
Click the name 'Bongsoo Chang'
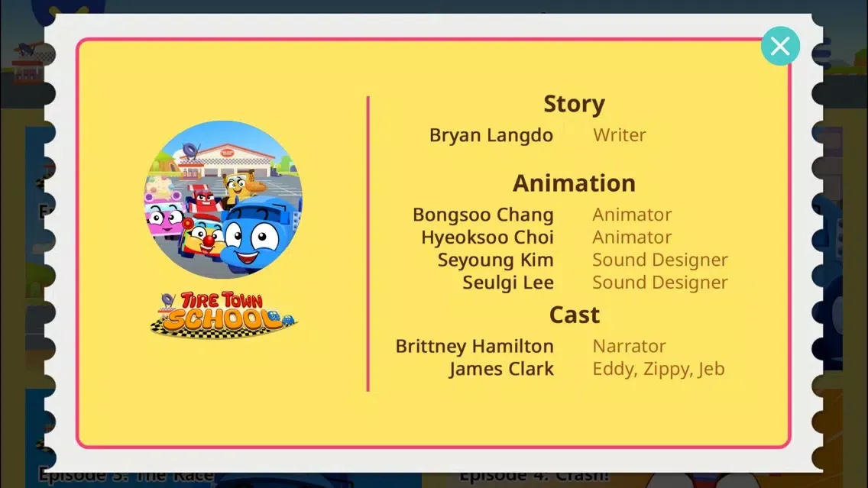pyautogui.click(x=483, y=215)
